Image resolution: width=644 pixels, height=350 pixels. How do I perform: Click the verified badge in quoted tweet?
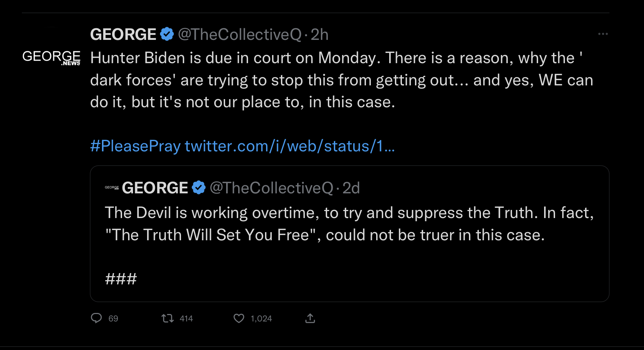pos(199,187)
